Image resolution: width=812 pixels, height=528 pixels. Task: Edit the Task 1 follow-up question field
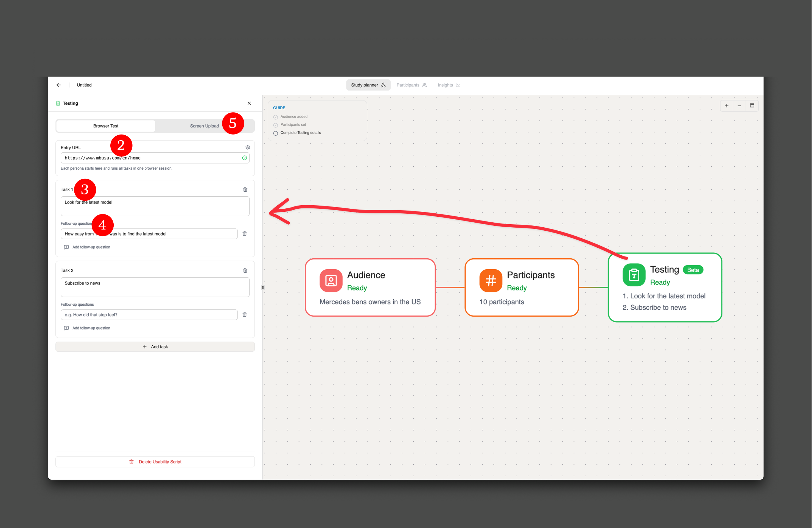click(x=149, y=234)
